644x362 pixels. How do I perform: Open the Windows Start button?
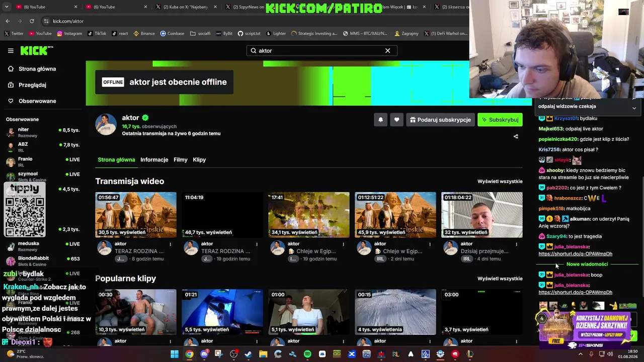click(174, 354)
